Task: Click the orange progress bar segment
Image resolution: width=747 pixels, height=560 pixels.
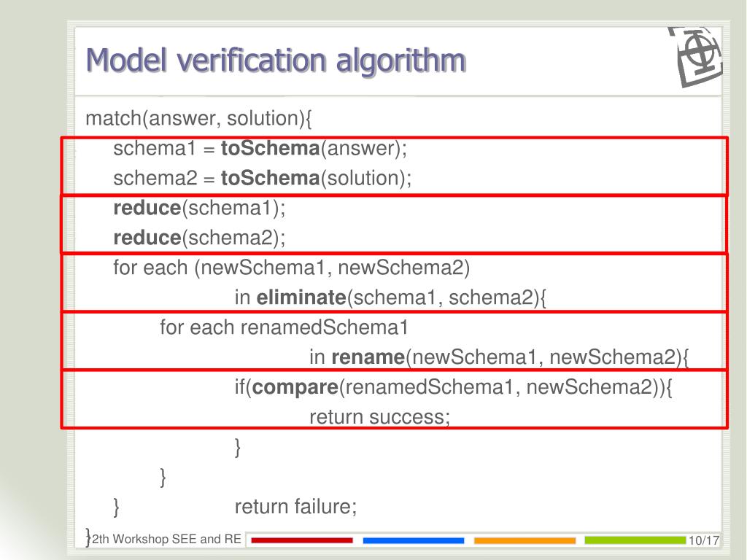Action: [x=525, y=540]
